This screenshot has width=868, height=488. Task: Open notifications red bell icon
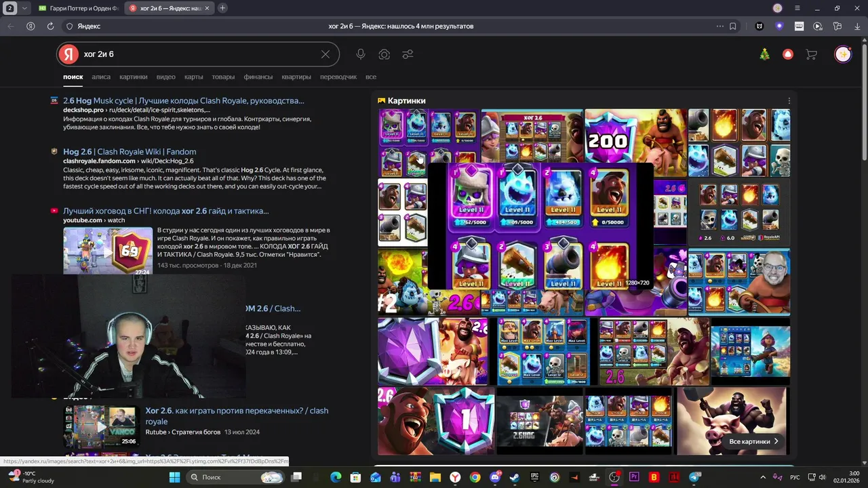788,54
